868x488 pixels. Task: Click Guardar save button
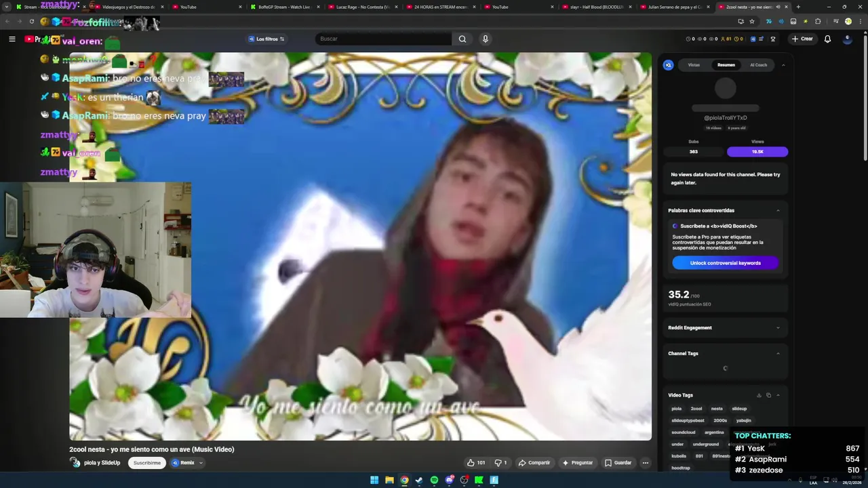coord(618,463)
